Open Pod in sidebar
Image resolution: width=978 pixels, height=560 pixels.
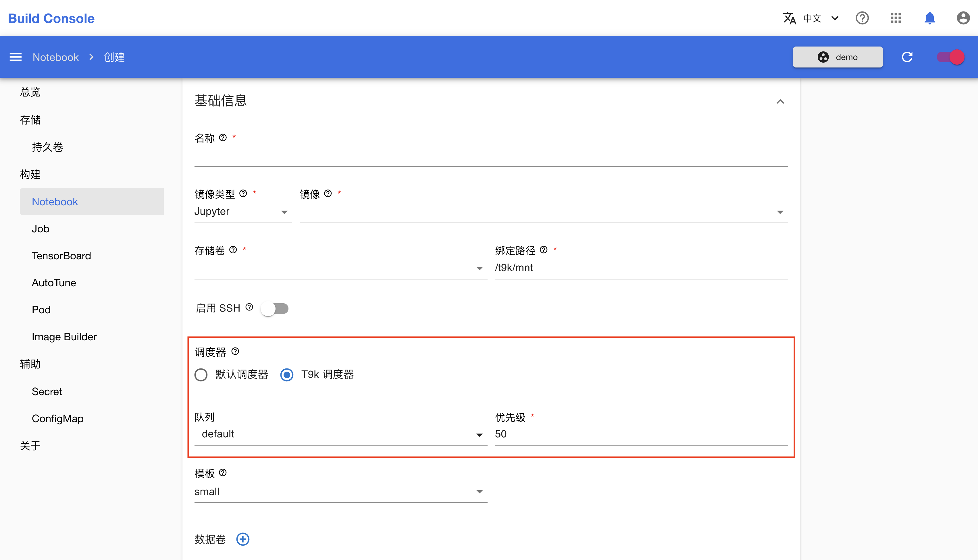coord(41,310)
